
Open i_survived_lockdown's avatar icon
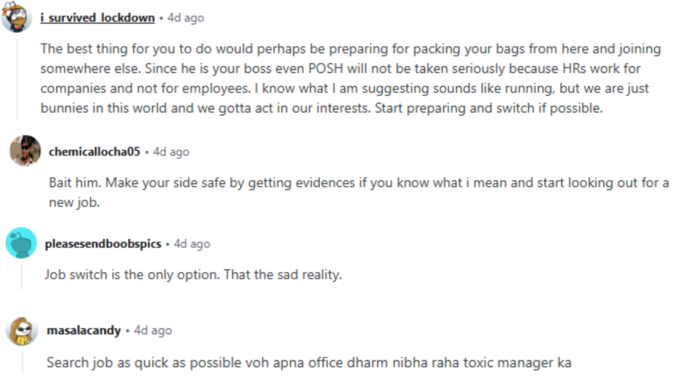(16, 16)
